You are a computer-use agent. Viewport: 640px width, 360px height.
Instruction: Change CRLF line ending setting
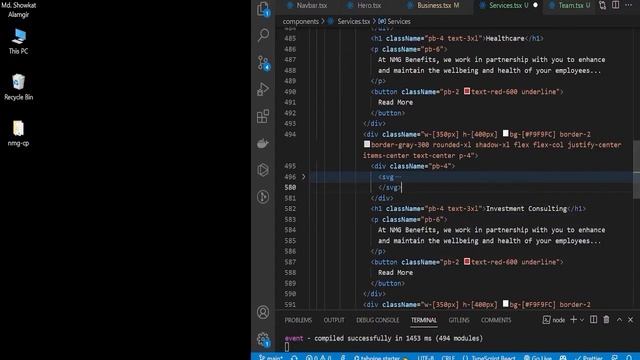[448, 357]
